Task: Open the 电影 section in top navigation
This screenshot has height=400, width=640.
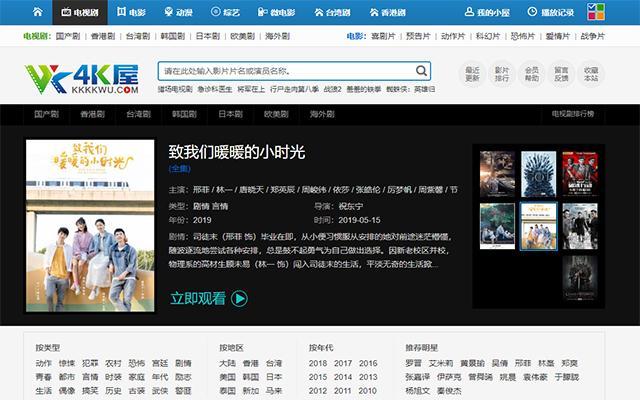Action: (x=131, y=12)
